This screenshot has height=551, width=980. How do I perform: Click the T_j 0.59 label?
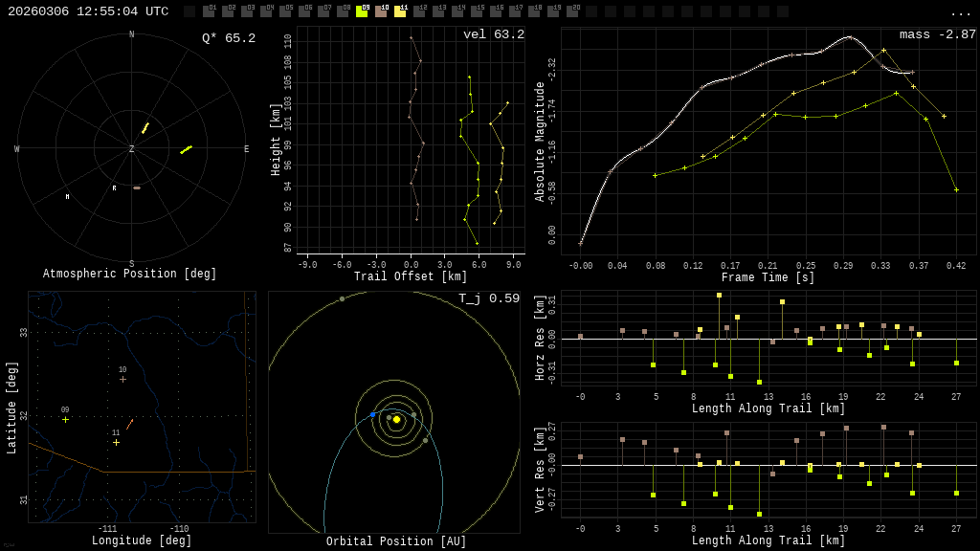click(x=489, y=298)
